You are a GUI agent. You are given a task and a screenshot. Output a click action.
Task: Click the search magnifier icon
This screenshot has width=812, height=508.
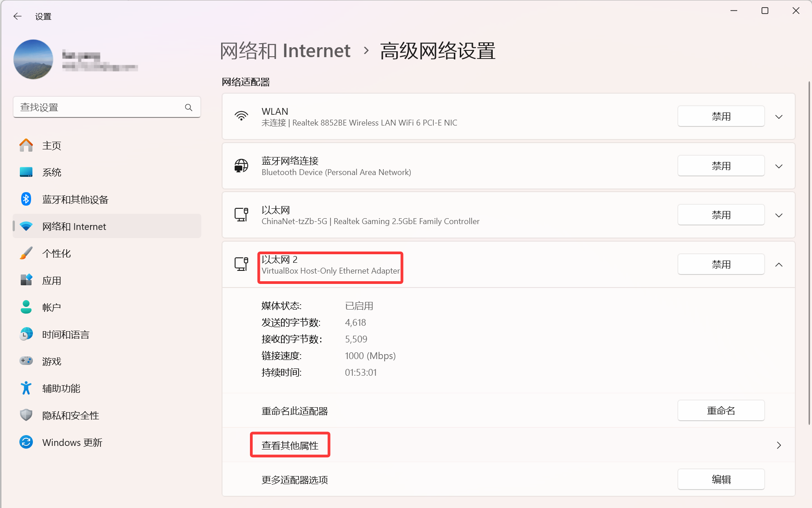coord(189,108)
